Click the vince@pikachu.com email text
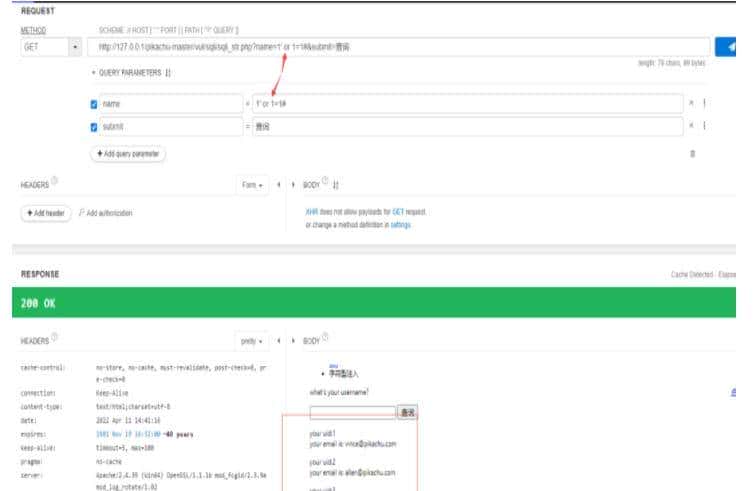 pos(370,444)
